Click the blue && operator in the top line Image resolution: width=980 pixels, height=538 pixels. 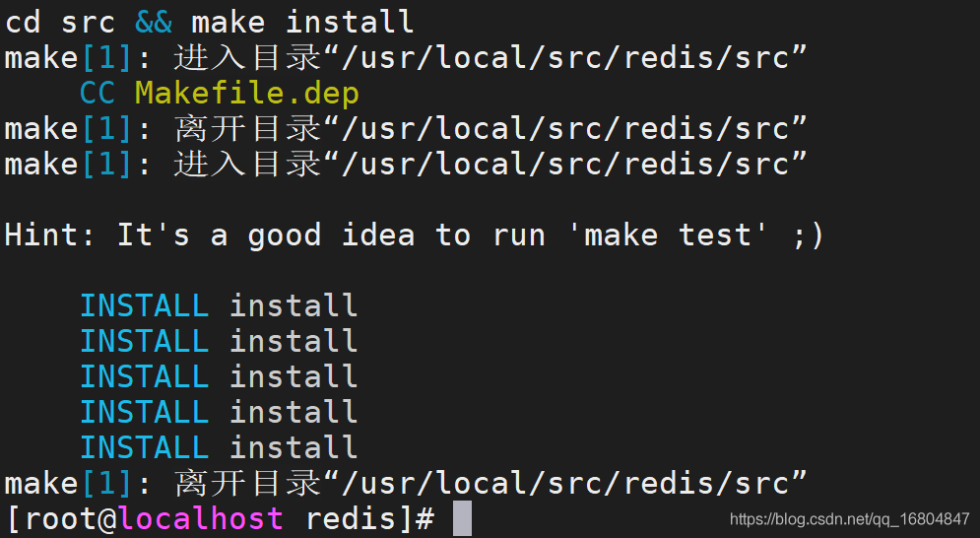pos(154,22)
